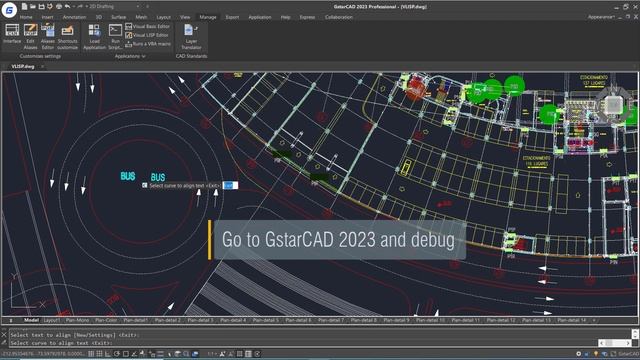Open the annotation scale 1:1 dropdown
640x360 pixels.
tap(211, 354)
